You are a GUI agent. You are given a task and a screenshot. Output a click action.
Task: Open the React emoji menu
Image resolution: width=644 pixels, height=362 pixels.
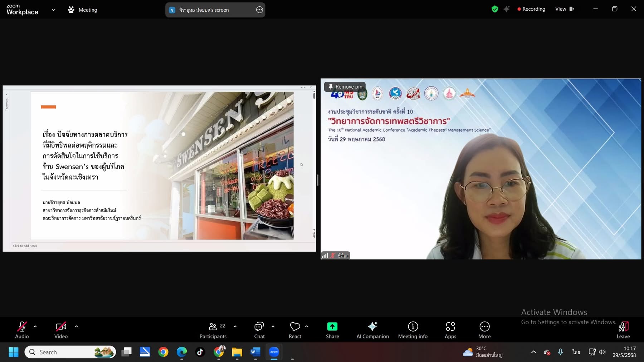click(295, 330)
